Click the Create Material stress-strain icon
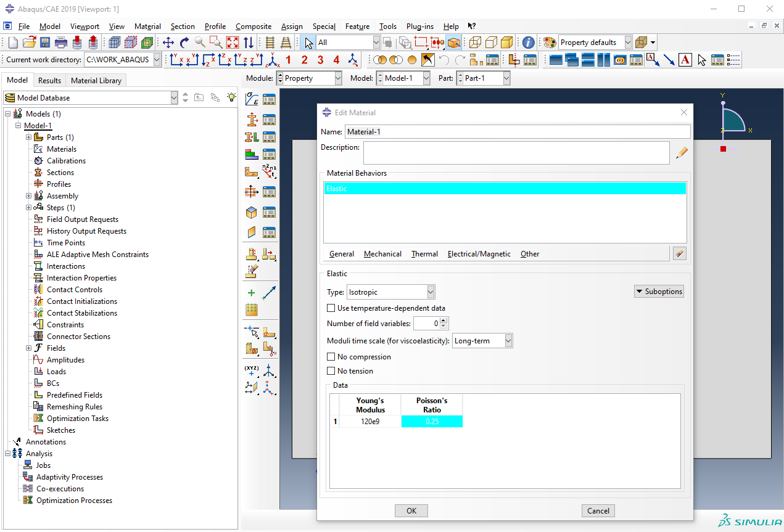 (252, 99)
